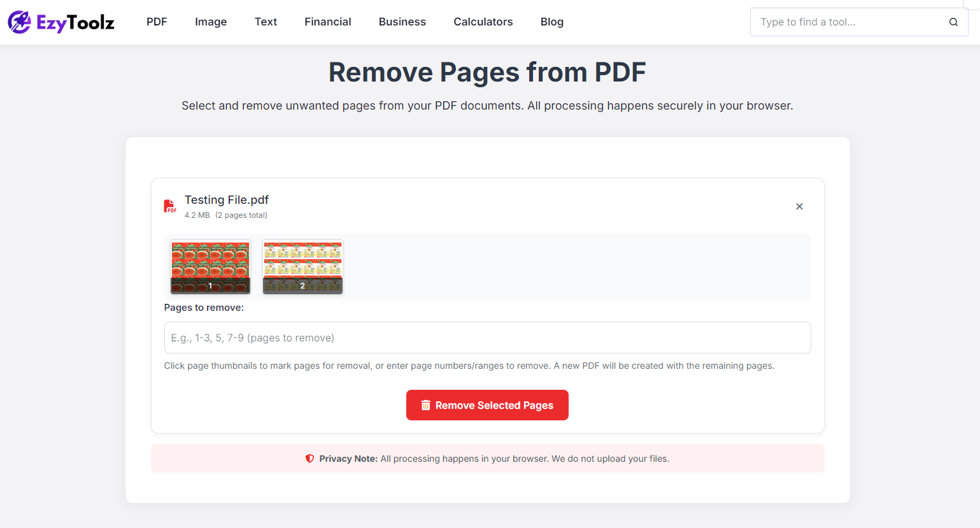The width and height of the screenshot is (980, 528).
Task: Click the trash icon on Remove Selected Pages
Action: coord(425,405)
